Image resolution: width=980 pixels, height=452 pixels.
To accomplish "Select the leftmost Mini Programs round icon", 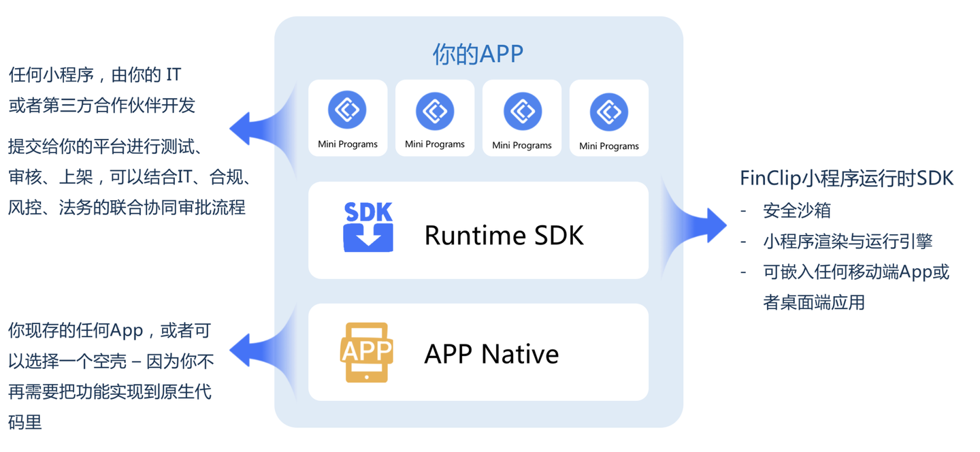I will point(347,110).
